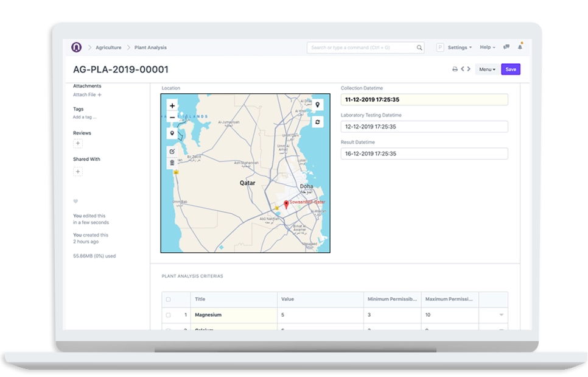The image size is (588, 377).
Task: Select the draw marker tool on map
Action: click(x=172, y=133)
